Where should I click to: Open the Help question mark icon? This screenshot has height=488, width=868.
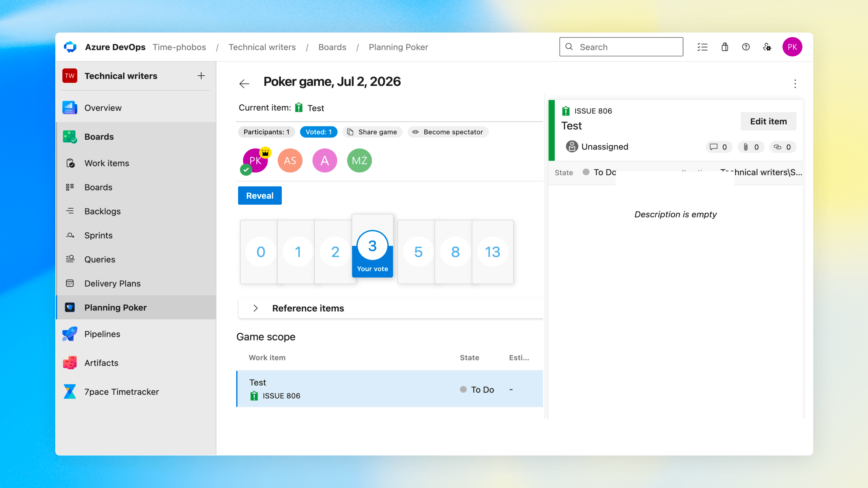(746, 47)
